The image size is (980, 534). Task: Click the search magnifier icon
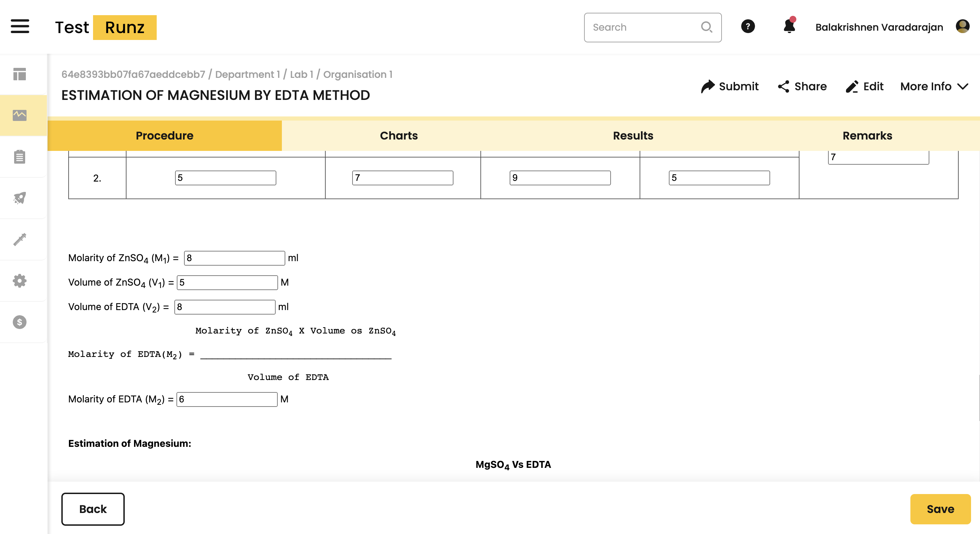[706, 27]
